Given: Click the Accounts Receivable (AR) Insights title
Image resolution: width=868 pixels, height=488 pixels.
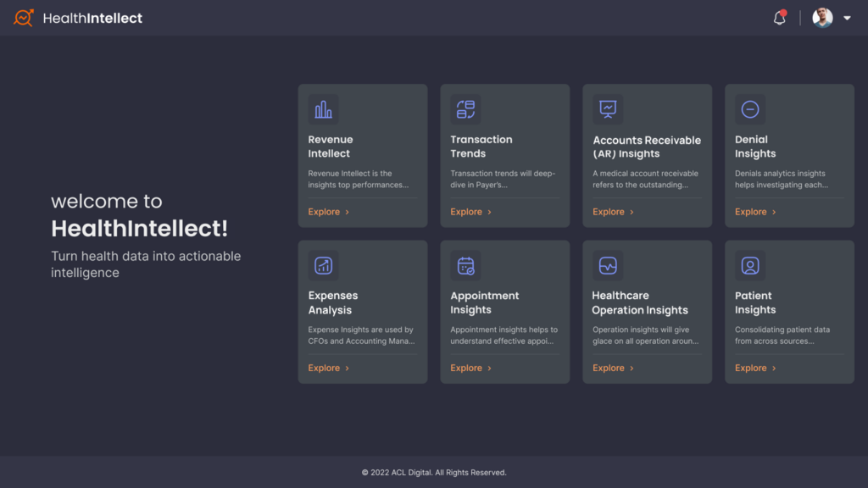Looking at the screenshot, I should 647,147.
